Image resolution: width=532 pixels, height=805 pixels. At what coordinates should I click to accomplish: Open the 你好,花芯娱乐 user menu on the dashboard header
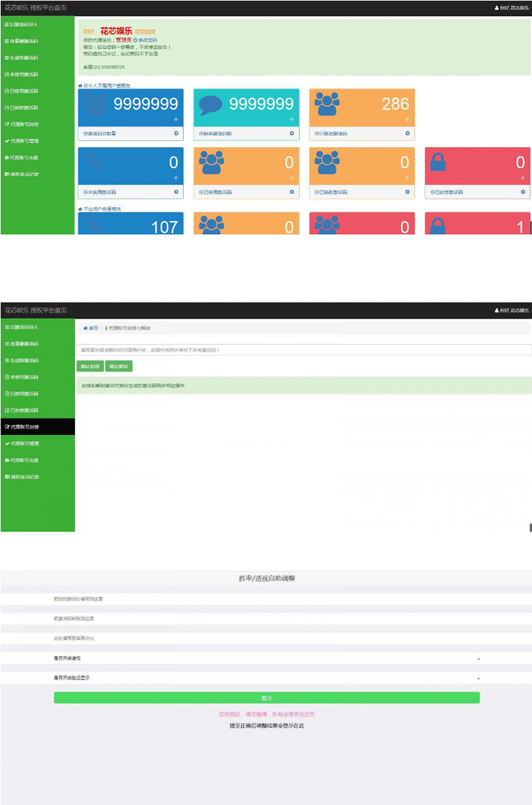pyautogui.click(x=513, y=8)
